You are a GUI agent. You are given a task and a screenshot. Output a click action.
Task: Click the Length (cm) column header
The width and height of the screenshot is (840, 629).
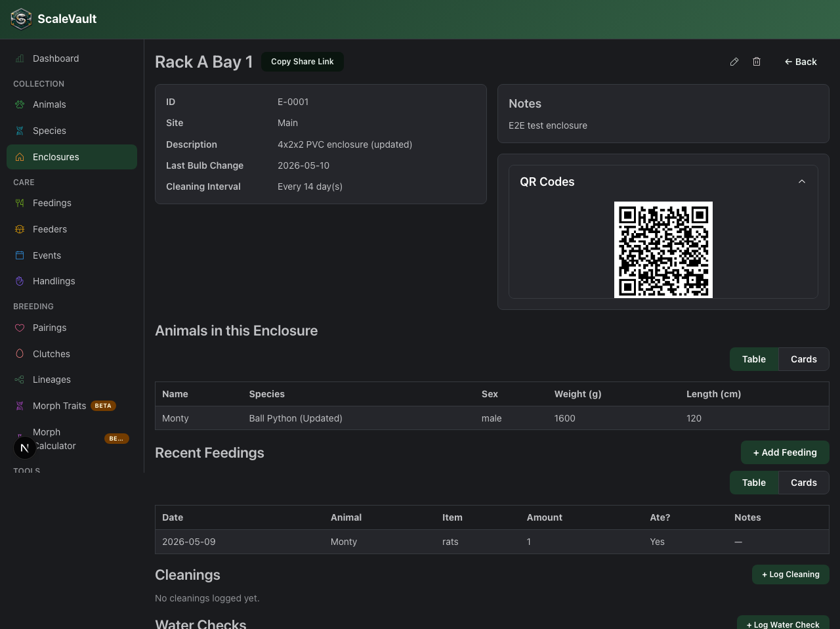pyautogui.click(x=714, y=394)
